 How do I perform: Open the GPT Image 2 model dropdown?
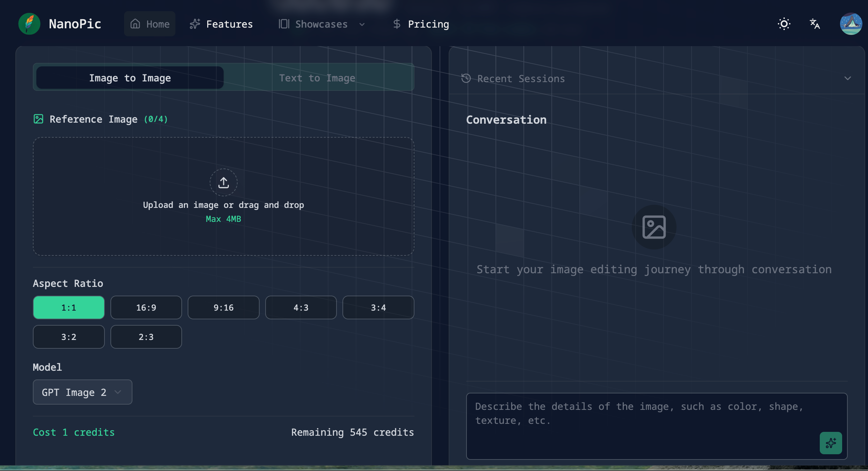[82, 392]
